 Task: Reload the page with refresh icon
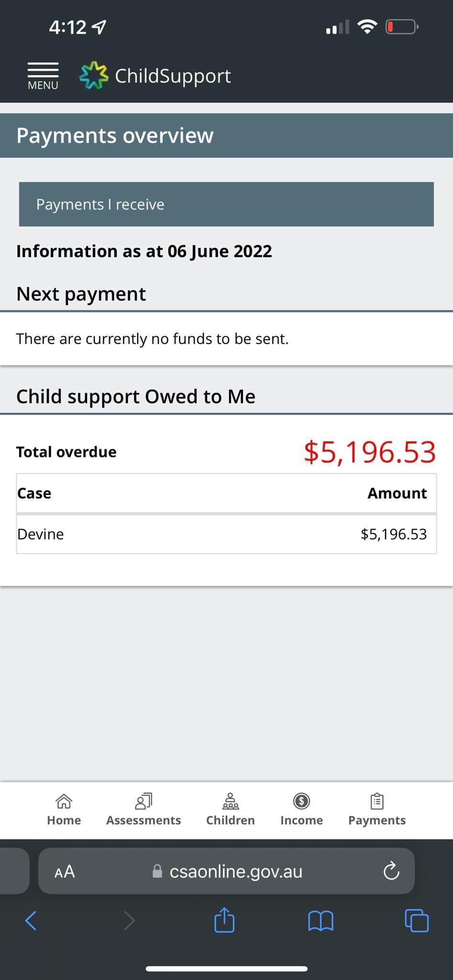391,871
